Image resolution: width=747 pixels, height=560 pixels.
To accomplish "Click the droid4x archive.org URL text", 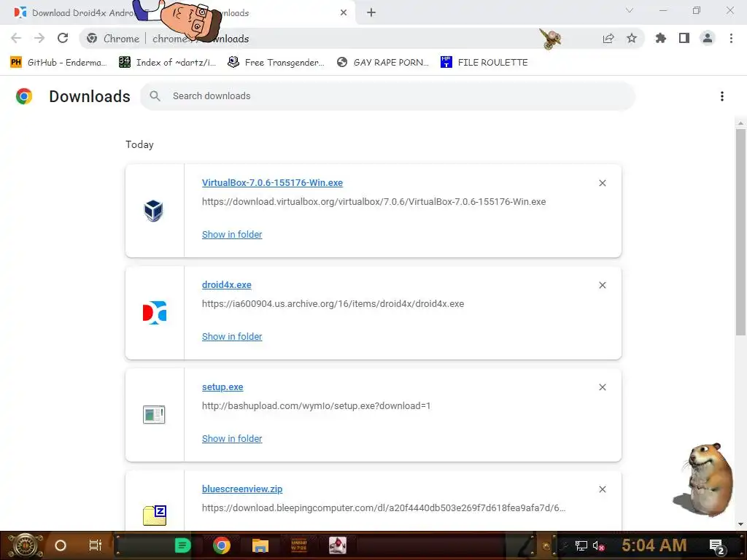I will [x=333, y=304].
